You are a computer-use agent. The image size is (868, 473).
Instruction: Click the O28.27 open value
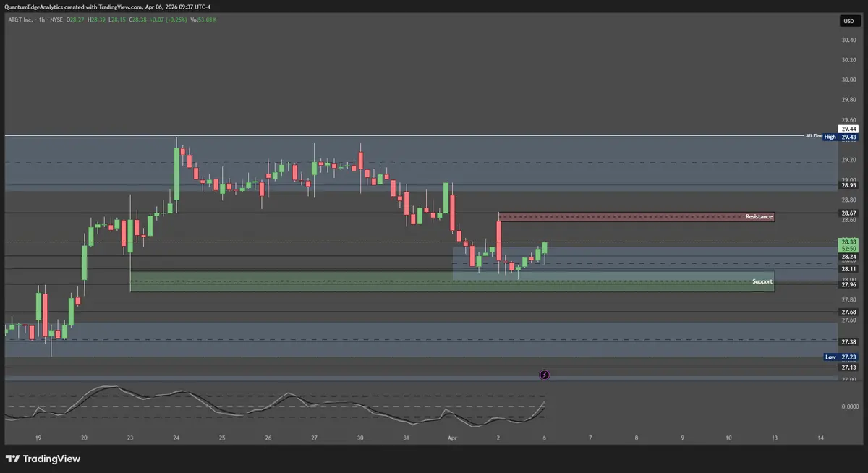click(75, 20)
